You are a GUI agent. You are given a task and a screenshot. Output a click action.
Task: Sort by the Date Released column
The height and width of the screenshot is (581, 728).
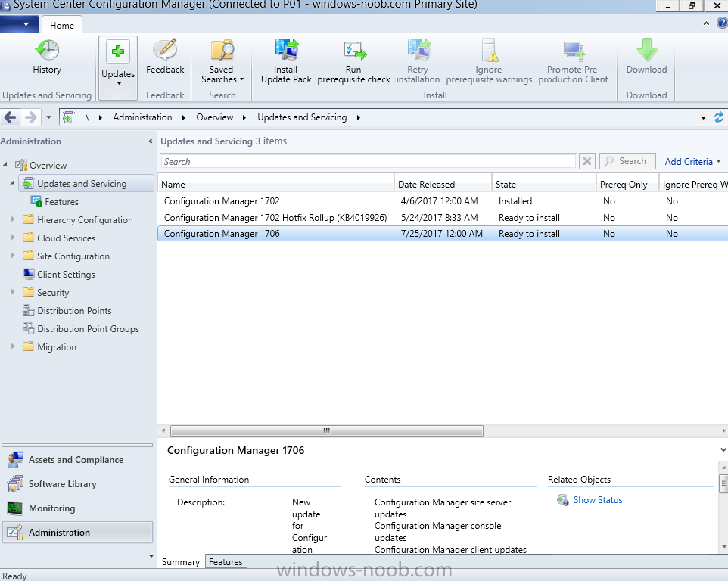point(443,185)
